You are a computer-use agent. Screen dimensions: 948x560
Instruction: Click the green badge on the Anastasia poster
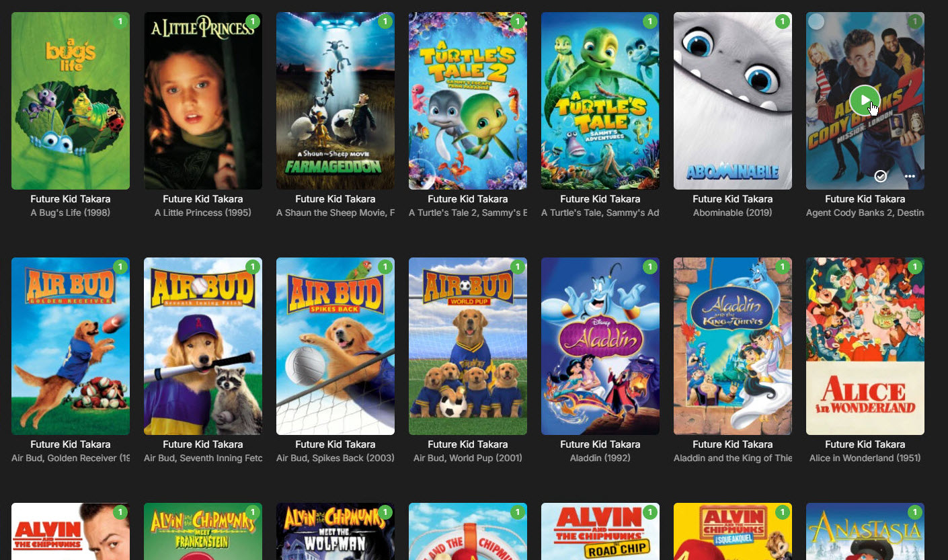(914, 512)
